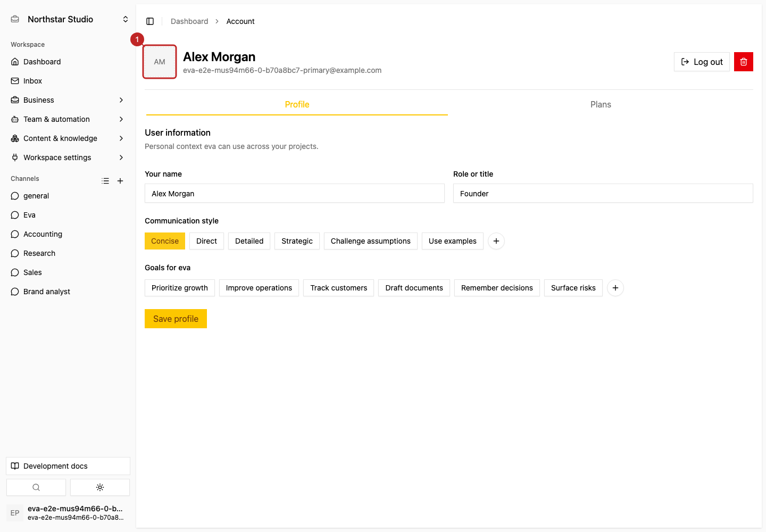
Task: Open the Accounting channel
Action: point(68,234)
